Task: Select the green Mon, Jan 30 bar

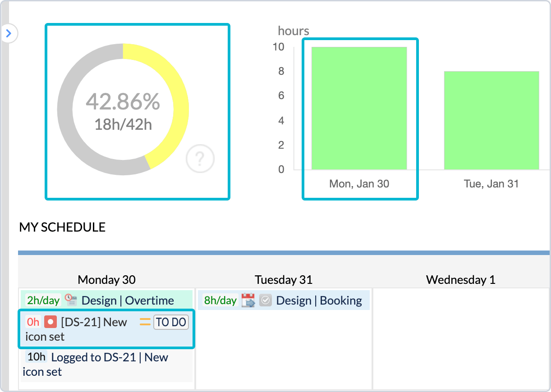Action: (359, 108)
